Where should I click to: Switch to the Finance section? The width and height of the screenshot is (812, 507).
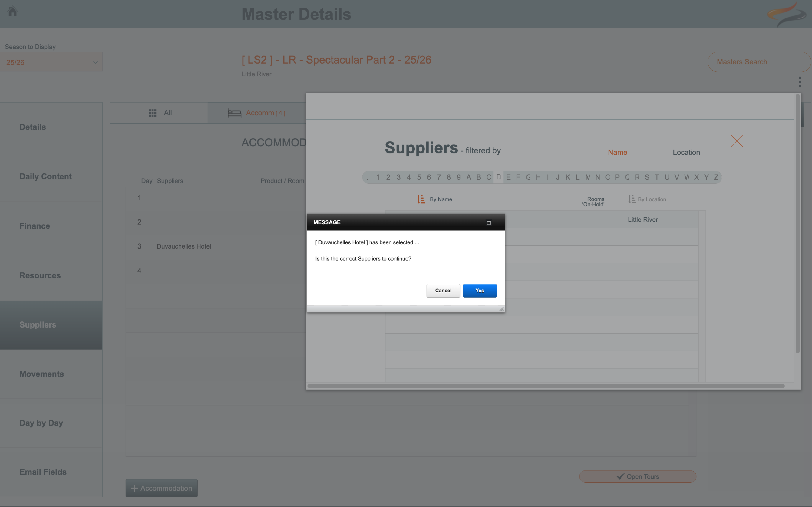pos(35,226)
